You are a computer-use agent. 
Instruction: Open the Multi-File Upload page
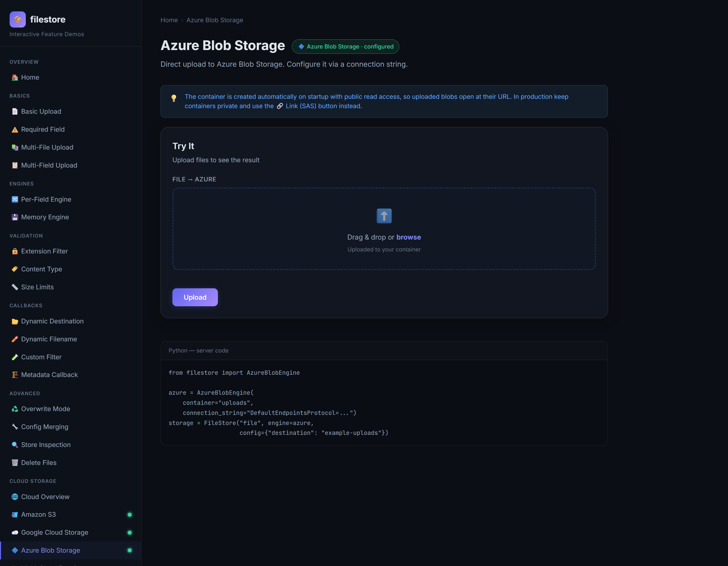71,147
